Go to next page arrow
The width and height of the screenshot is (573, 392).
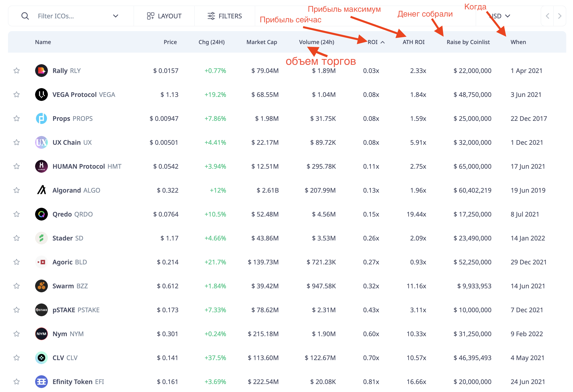pos(560,16)
